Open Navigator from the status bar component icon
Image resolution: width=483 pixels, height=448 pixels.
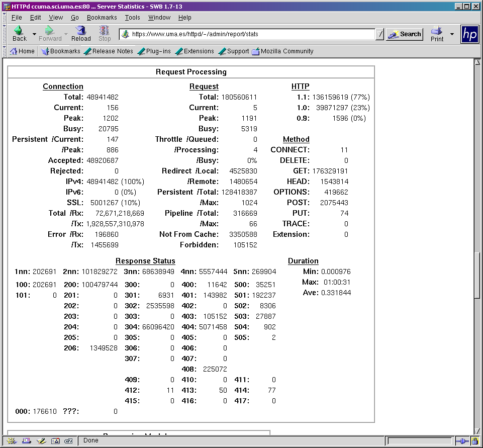12,441
